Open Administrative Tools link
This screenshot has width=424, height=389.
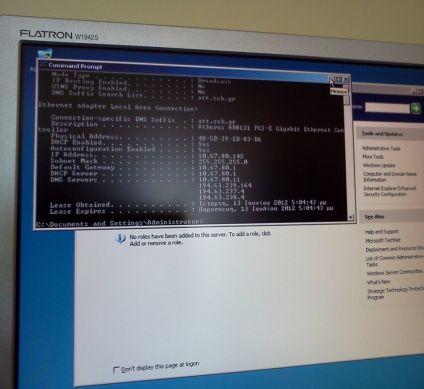tap(381, 148)
